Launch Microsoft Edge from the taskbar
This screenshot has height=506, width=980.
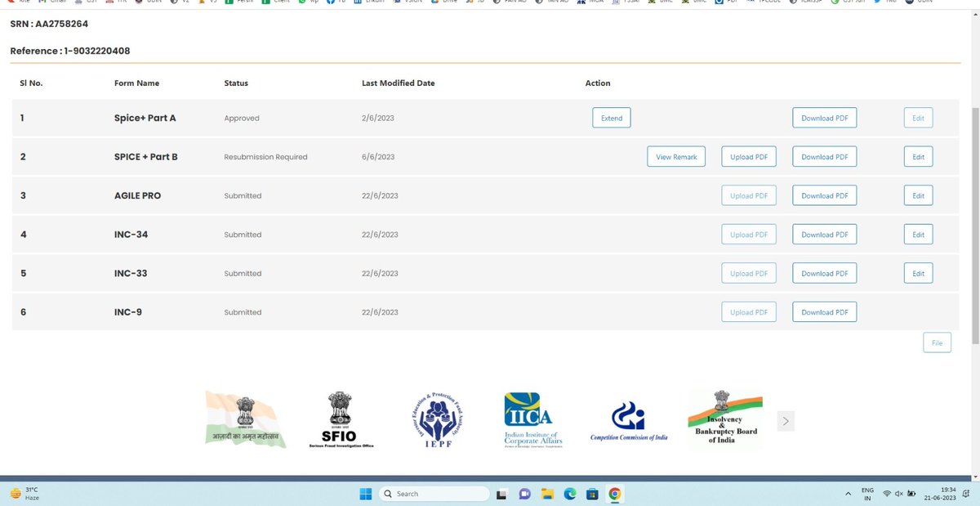(570, 494)
